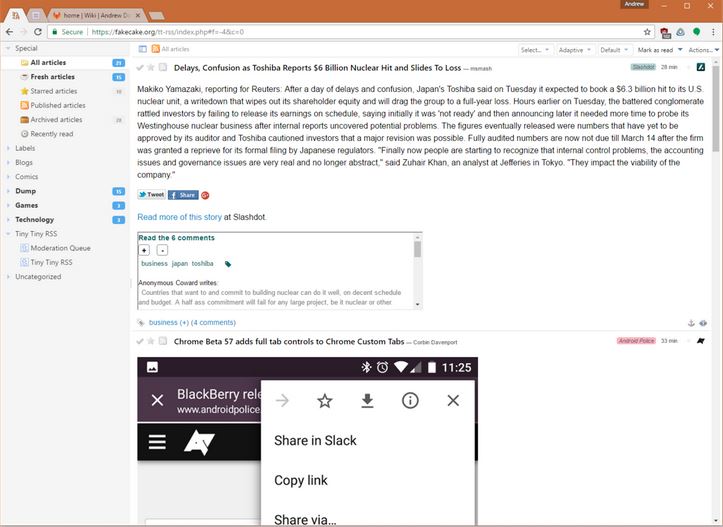
Task: Select All articles feed in sidebar
Action: [x=65, y=62]
